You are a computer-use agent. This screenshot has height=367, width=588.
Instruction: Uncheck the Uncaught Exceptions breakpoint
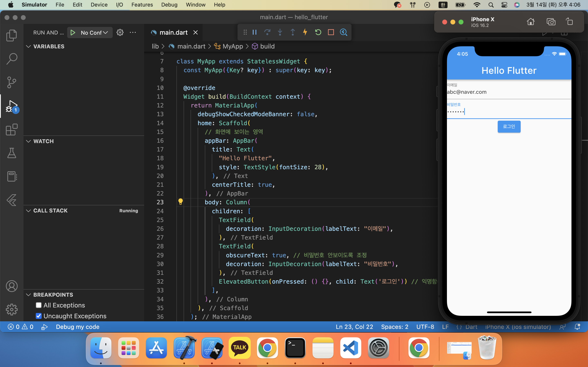coord(39,316)
